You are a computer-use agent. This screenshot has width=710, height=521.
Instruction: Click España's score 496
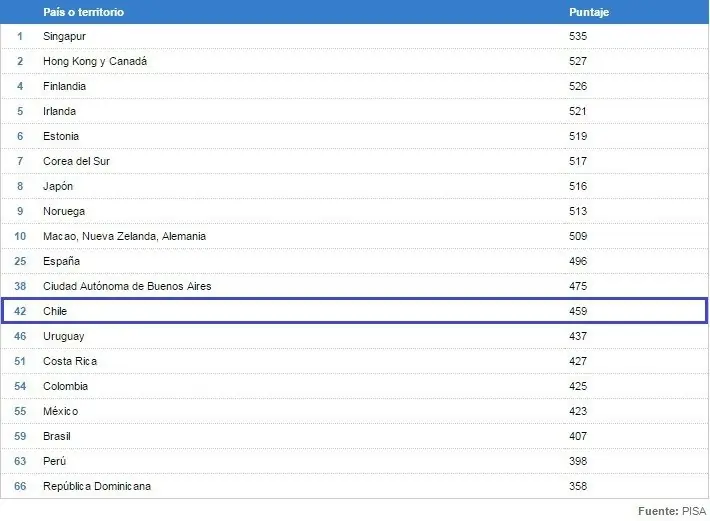tap(578, 261)
